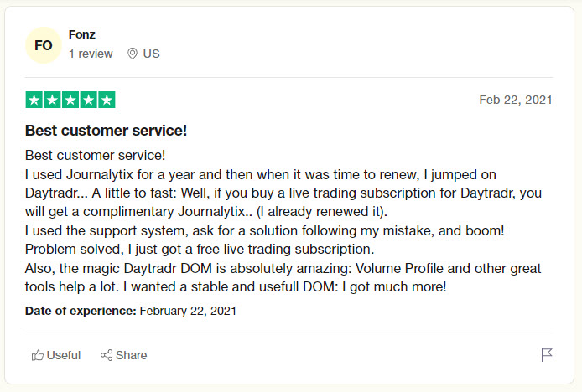582x392 pixels.
Task: Open reviewer name Fonz profile
Action: (82, 34)
